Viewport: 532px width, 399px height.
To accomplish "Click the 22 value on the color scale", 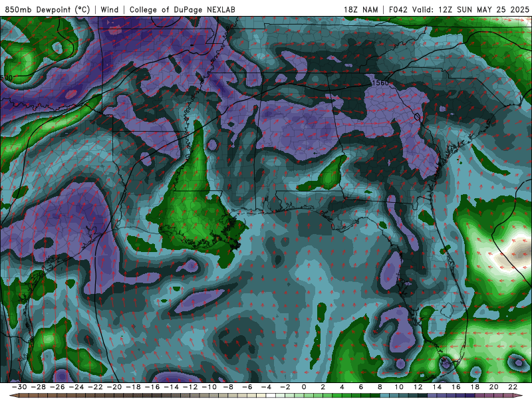I will [513, 387].
